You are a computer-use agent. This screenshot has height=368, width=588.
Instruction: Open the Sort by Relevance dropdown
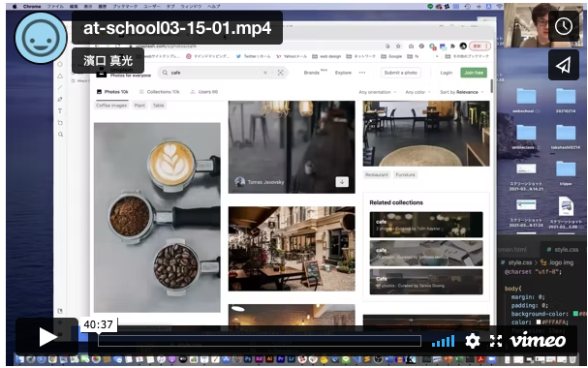[x=462, y=92]
